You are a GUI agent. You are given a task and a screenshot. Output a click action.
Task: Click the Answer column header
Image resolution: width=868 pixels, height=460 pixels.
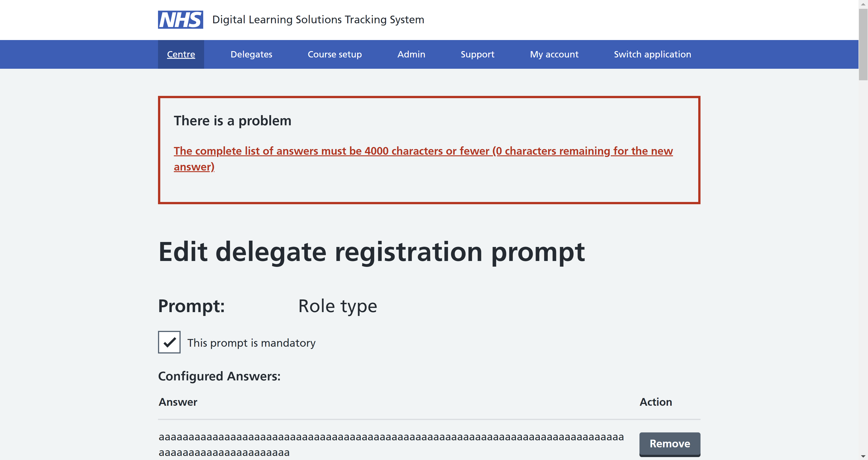click(178, 402)
